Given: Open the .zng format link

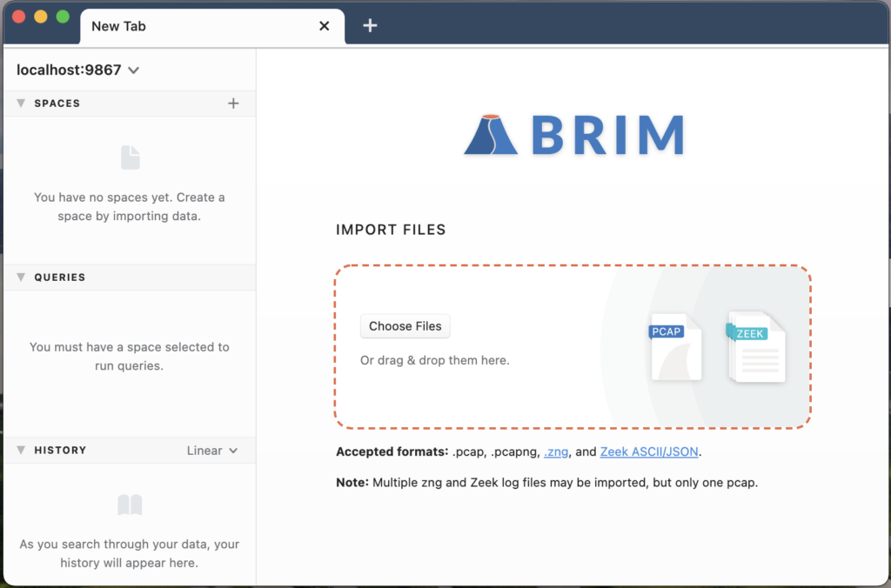Looking at the screenshot, I should [556, 452].
